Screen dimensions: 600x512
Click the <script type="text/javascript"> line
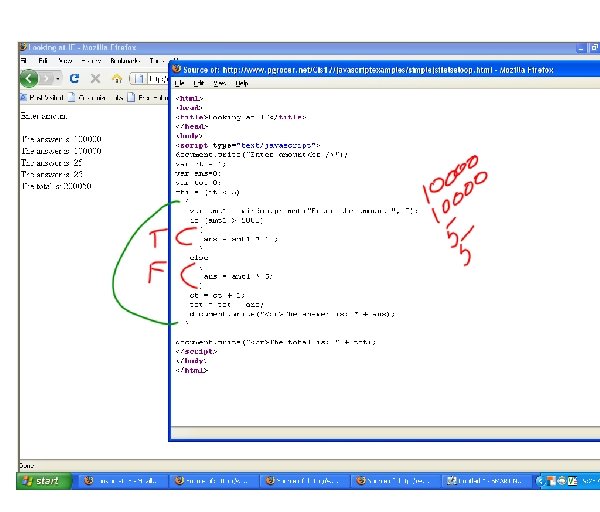coord(248,145)
